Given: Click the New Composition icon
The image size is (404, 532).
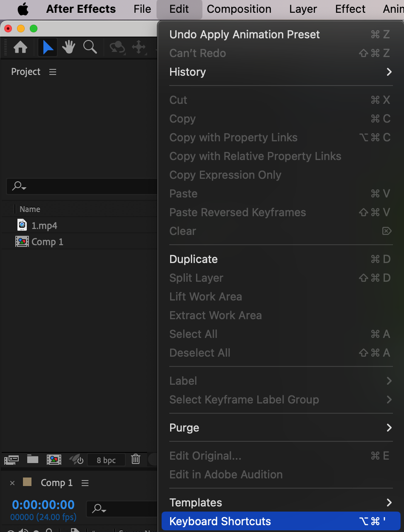Looking at the screenshot, I should (54, 460).
